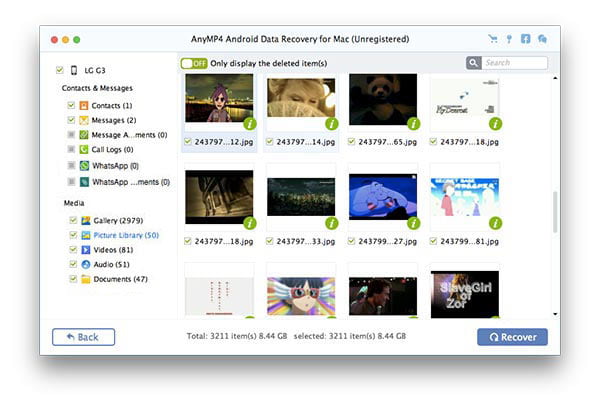Click the Message Attachments icon
Image resolution: width=600 pixels, height=409 pixels.
[x=84, y=135]
